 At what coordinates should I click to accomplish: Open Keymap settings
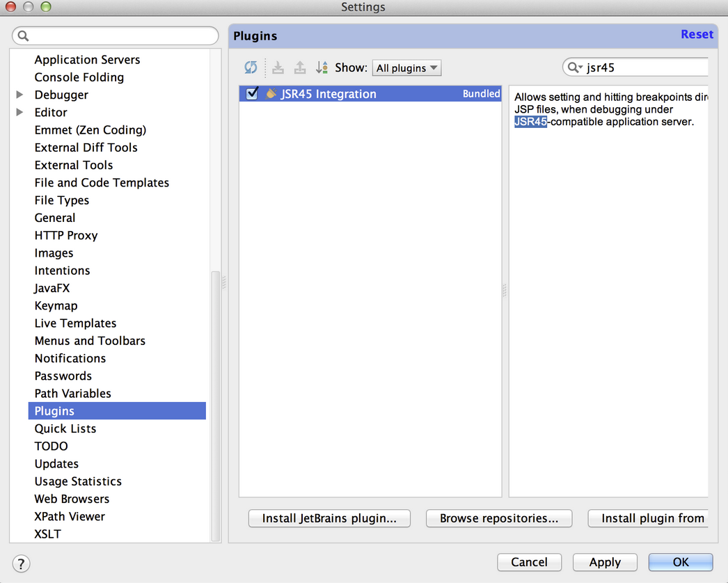click(x=56, y=306)
